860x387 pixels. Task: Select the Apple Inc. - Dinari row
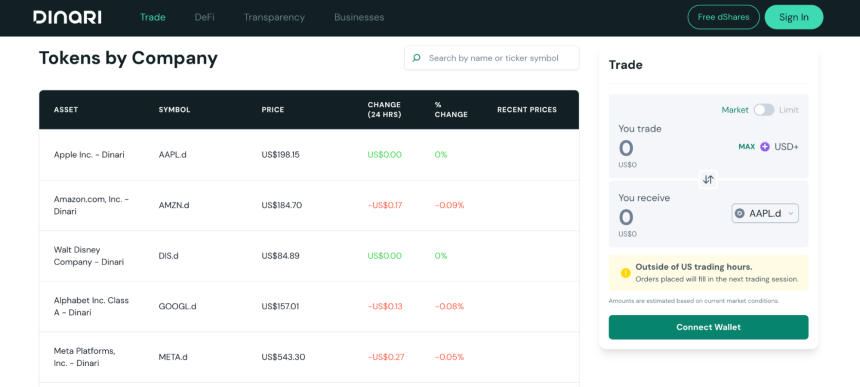click(309, 155)
